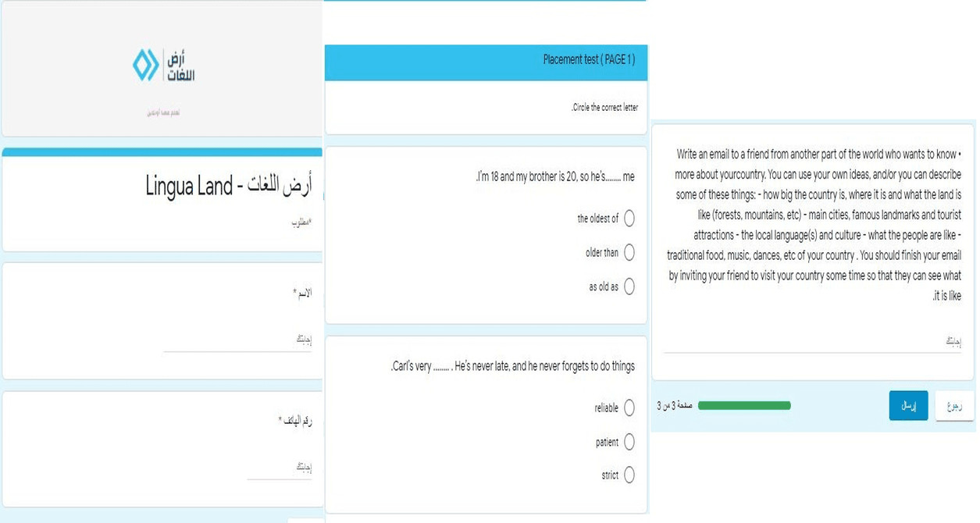This screenshot has height=523, width=980.
Task: Select the "the oldest of" radio button
Action: [x=629, y=219]
